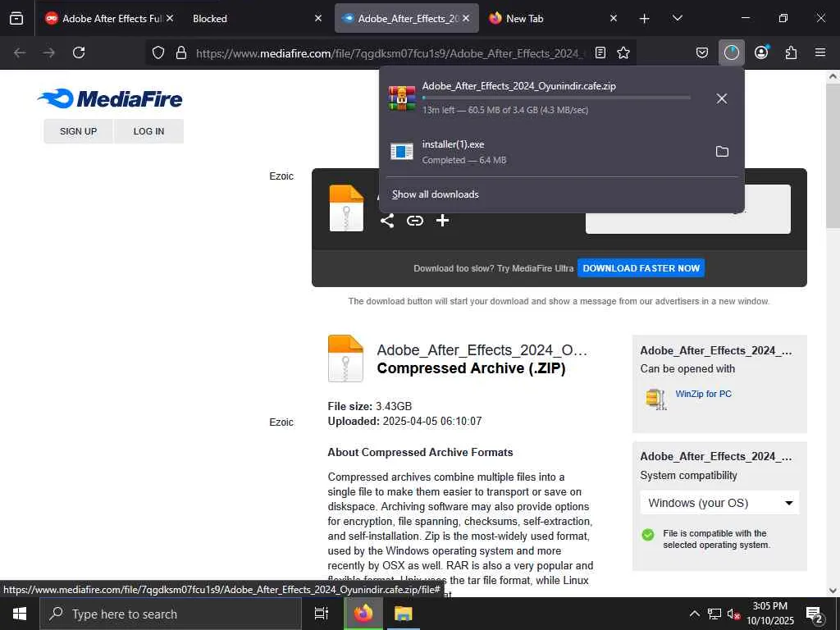This screenshot has width=840, height=630.
Task: Click the WinZip application icon
Action: click(x=656, y=399)
